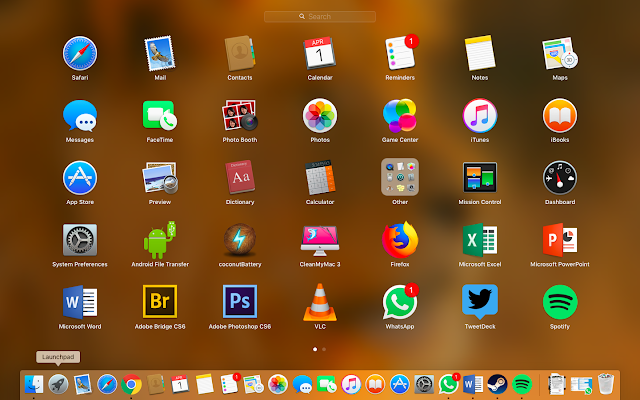640x400 pixels.
Task: Open the Contacts app in Launchpad
Action: (x=240, y=53)
